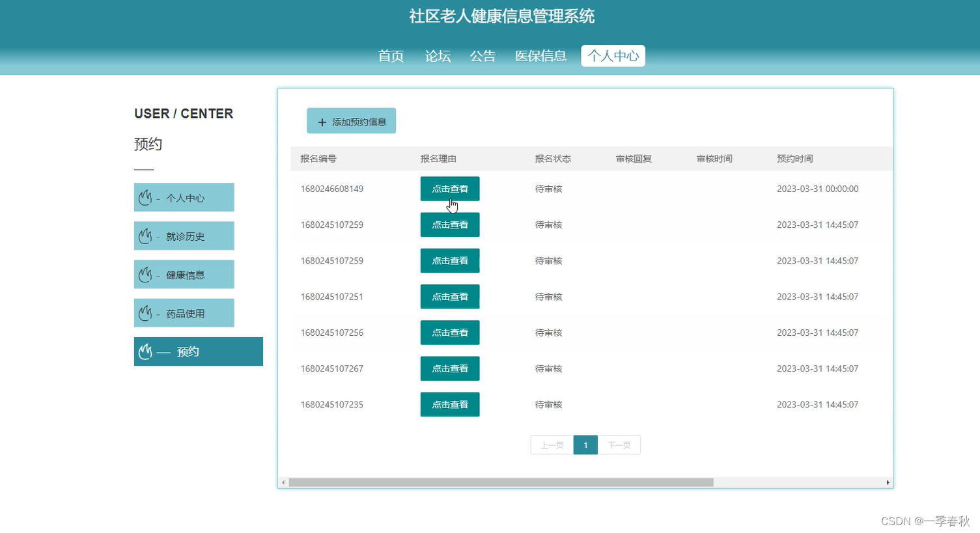Image resolution: width=980 pixels, height=533 pixels.
Task: Click the plus icon on 添加预约信息 button
Action: coord(322,121)
